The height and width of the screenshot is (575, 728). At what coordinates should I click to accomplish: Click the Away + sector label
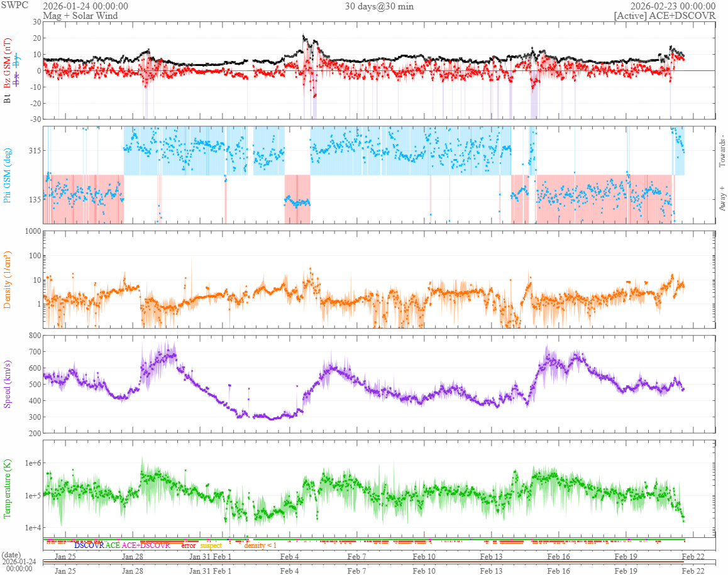click(x=722, y=199)
